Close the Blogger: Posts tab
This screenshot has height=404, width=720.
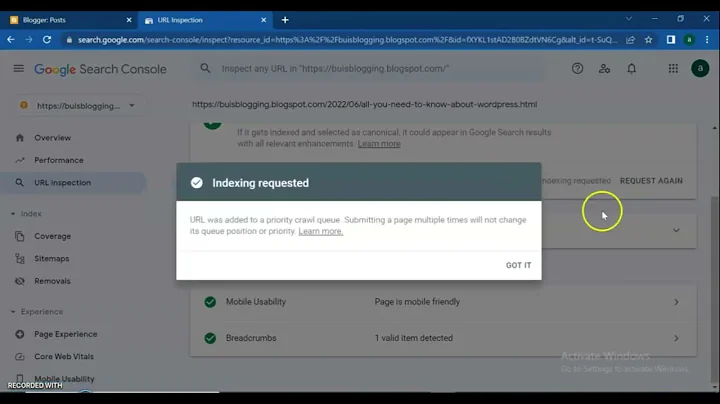[x=129, y=20]
